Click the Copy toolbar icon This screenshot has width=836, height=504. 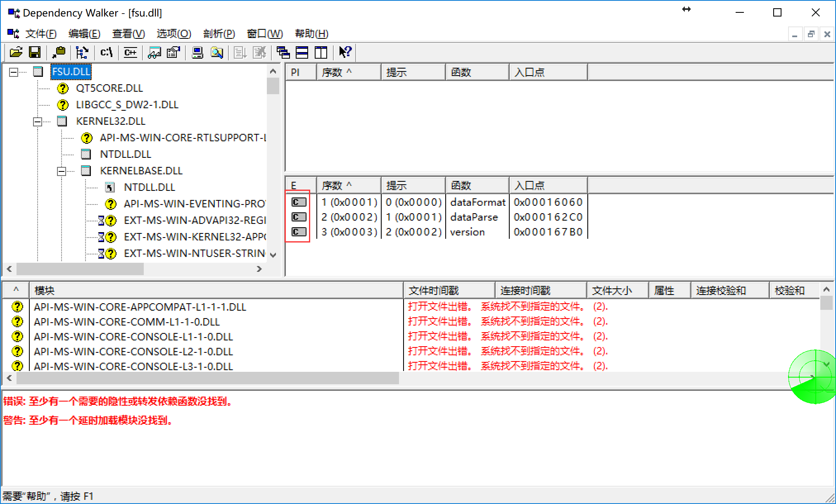click(x=58, y=52)
